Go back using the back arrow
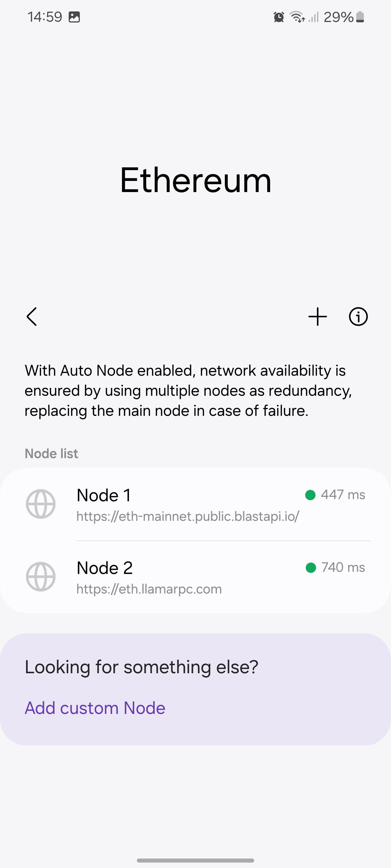The height and width of the screenshot is (868, 391). coord(32,317)
